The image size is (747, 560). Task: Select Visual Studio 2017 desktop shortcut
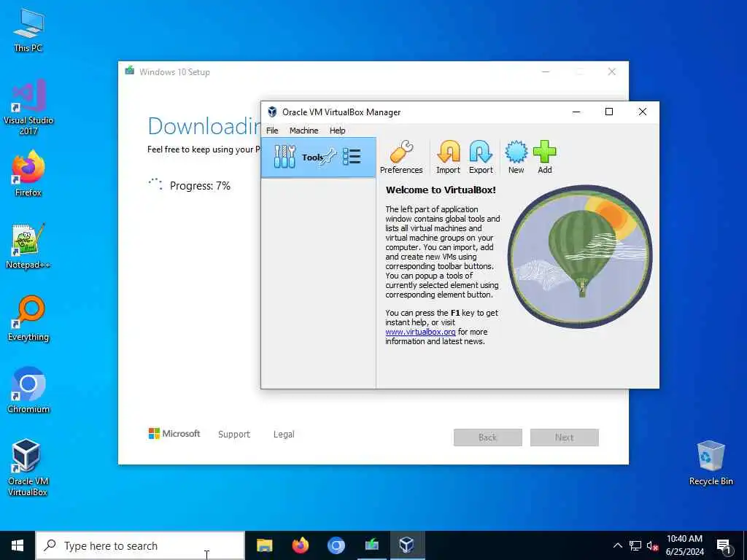coord(28,107)
